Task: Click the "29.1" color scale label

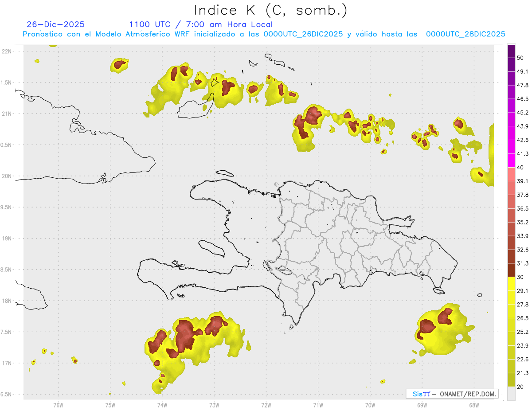Action: (523, 291)
